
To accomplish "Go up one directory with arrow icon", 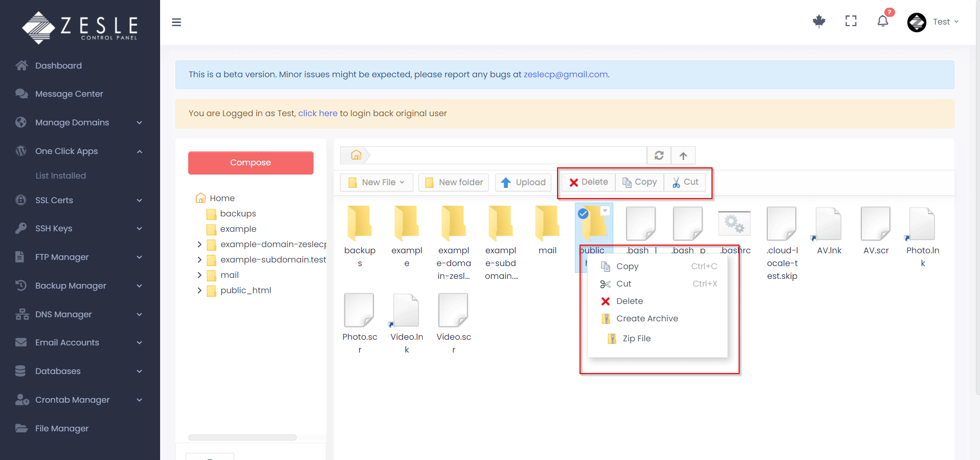I will [683, 156].
